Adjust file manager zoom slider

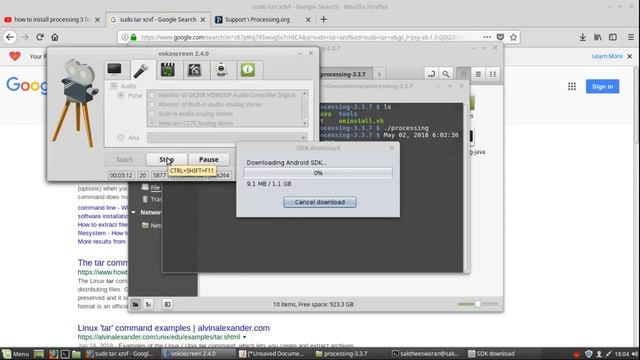pos(478,304)
